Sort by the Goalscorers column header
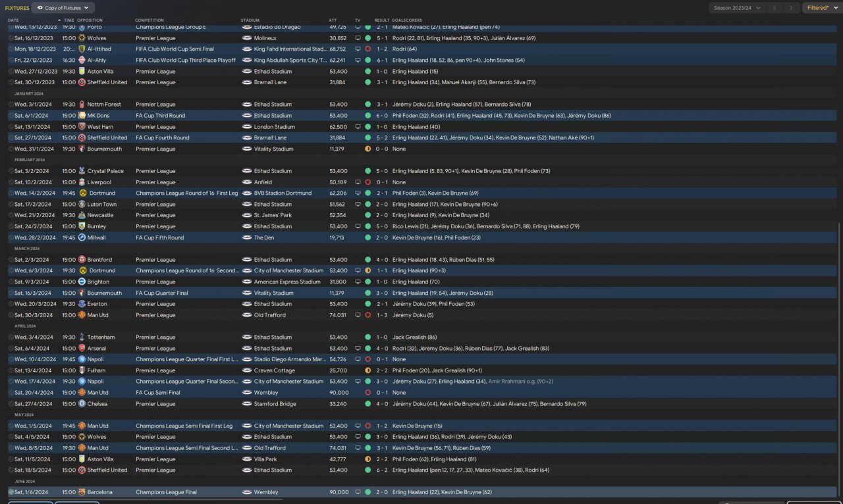This screenshot has width=843, height=504. click(x=407, y=20)
